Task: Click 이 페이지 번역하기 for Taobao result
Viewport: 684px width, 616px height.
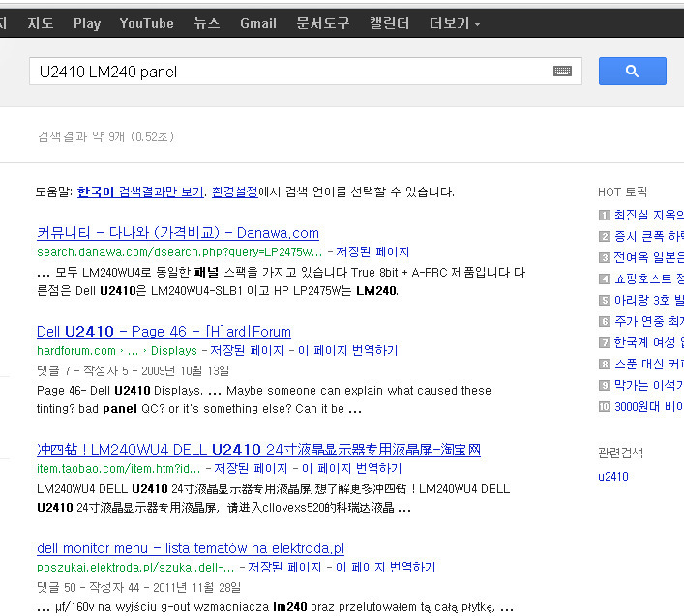Action: [352, 469]
